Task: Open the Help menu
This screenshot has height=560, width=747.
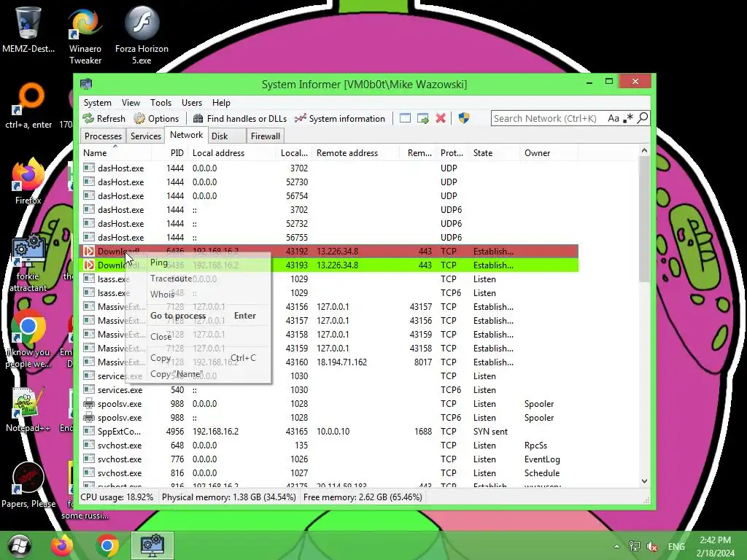Action: point(221,103)
